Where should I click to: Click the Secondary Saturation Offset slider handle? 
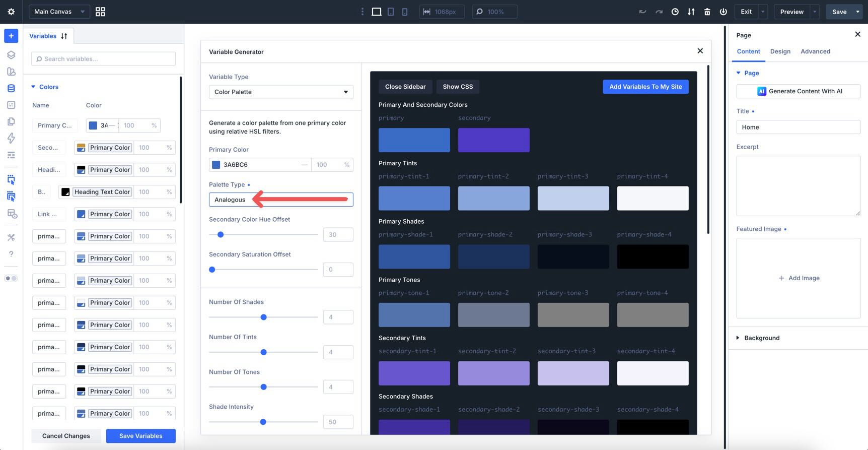[x=212, y=270]
